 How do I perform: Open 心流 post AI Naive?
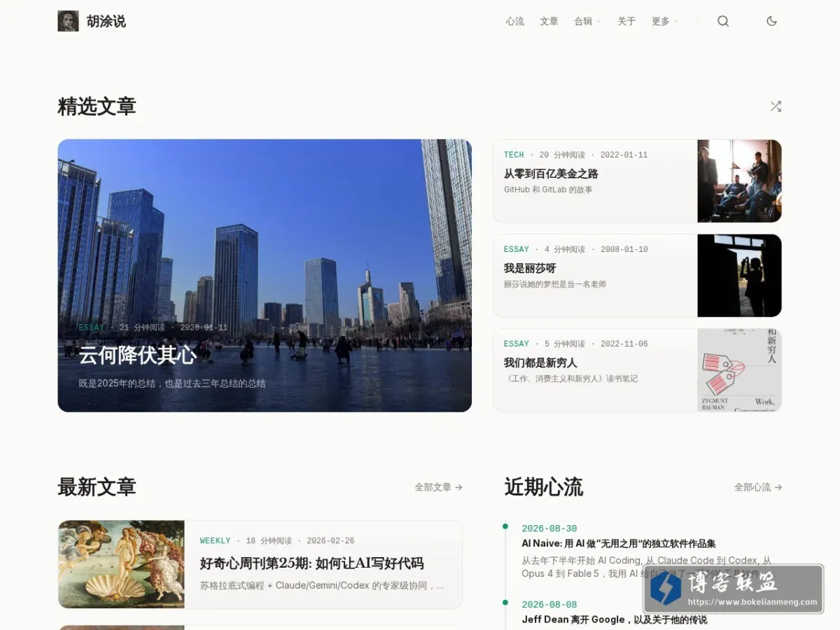pos(619,543)
